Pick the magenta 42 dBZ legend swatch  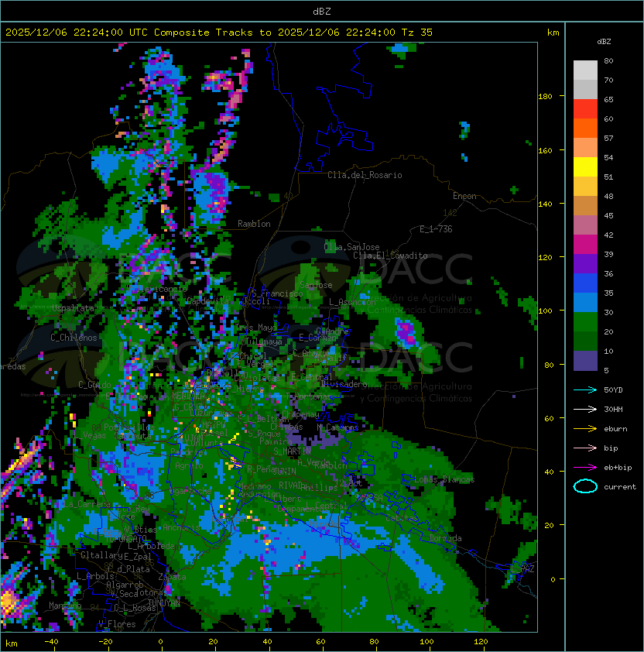pyautogui.click(x=585, y=245)
